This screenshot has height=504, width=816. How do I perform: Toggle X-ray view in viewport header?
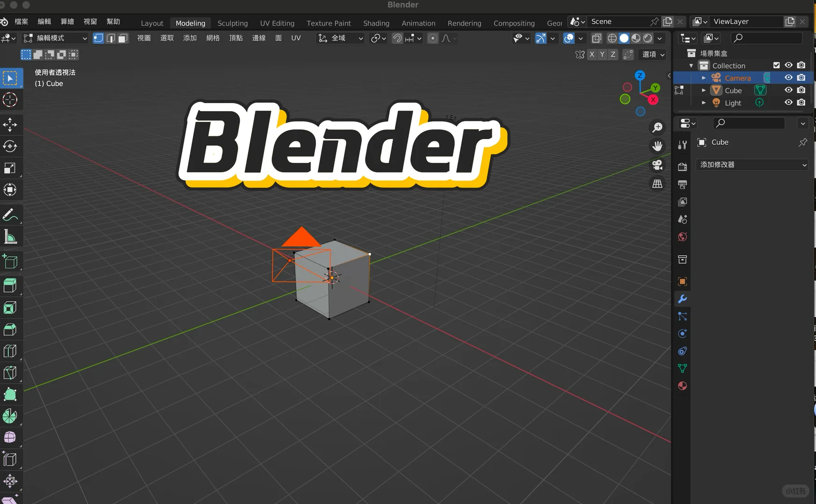(596, 38)
